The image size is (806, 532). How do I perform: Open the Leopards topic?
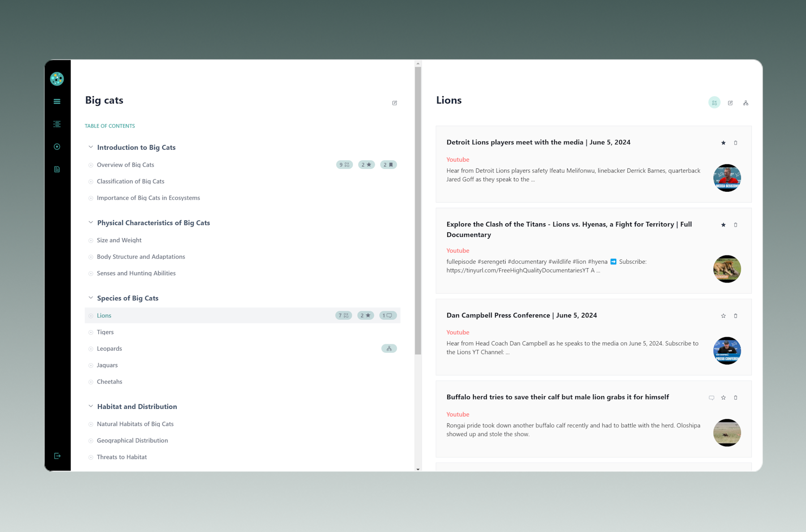click(x=109, y=349)
